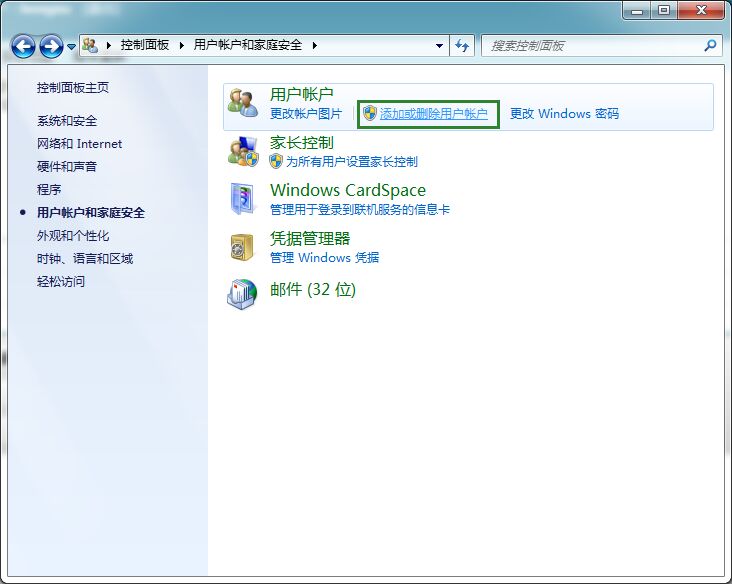Open the recent pages dropdown arrow
732x584 pixels.
tap(71, 47)
